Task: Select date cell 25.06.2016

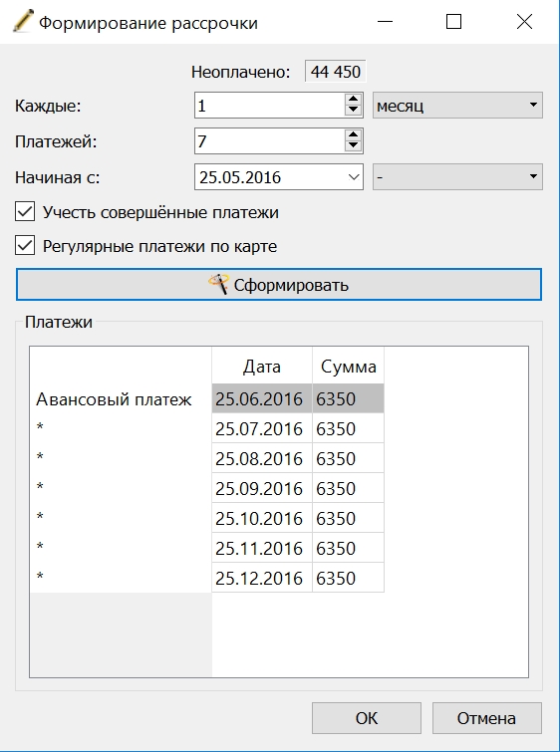Action: pyautogui.click(x=262, y=398)
